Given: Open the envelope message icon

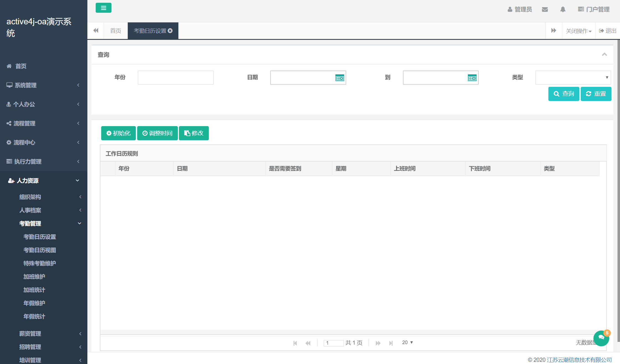Looking at the screenshot, I should tap(545, 9).
